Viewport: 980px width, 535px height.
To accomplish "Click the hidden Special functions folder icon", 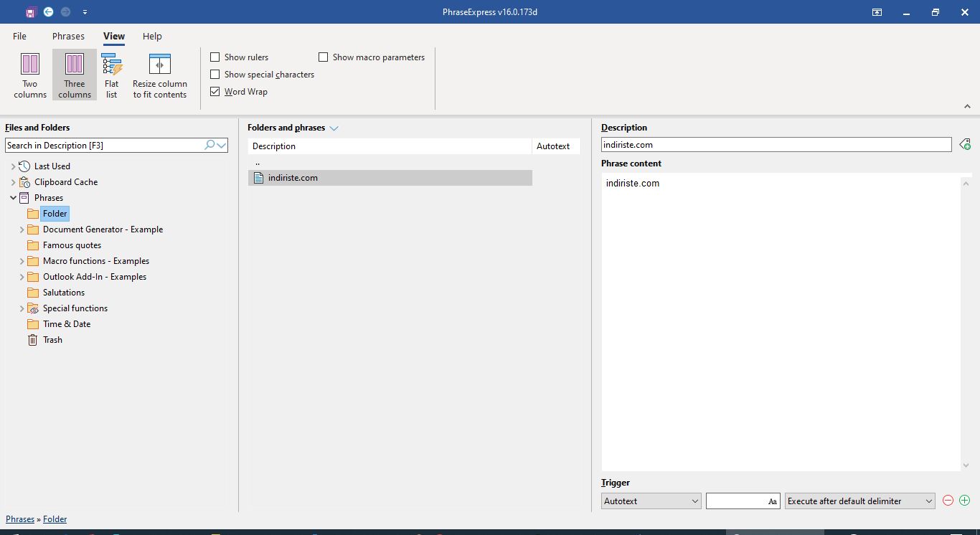I will (33, 308).
